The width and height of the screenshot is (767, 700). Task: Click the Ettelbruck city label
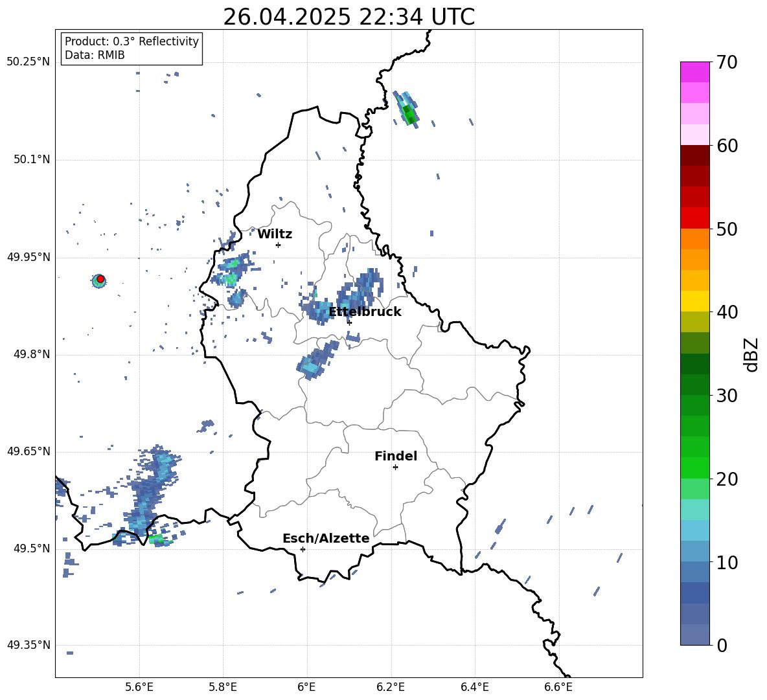coord(365,312)
